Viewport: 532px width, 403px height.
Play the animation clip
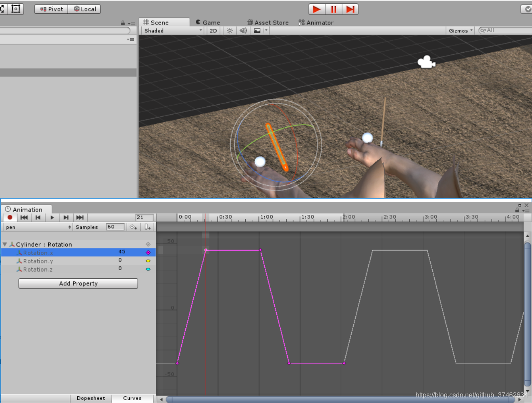[x=52, y=217]
